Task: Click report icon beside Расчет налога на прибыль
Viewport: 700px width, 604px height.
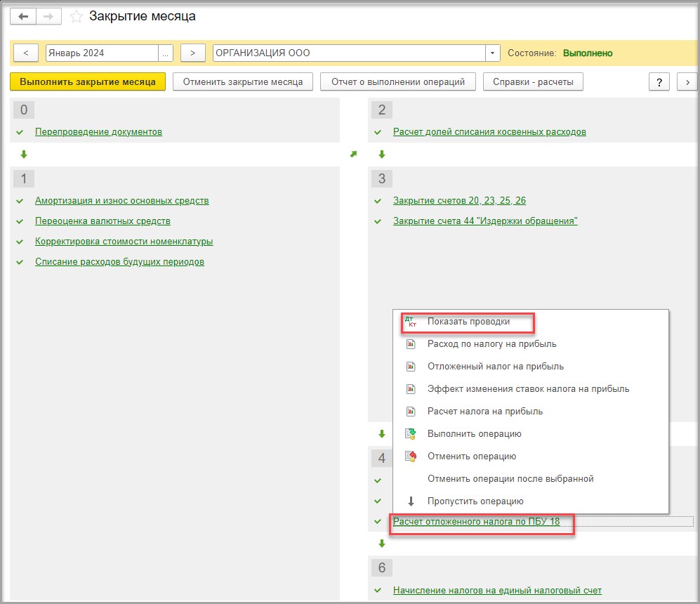Action: pyautogui.click(x=411, y=411)
